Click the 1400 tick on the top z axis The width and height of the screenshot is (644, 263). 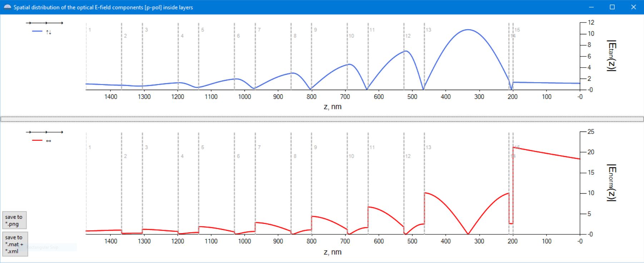(x=111, y=96)
